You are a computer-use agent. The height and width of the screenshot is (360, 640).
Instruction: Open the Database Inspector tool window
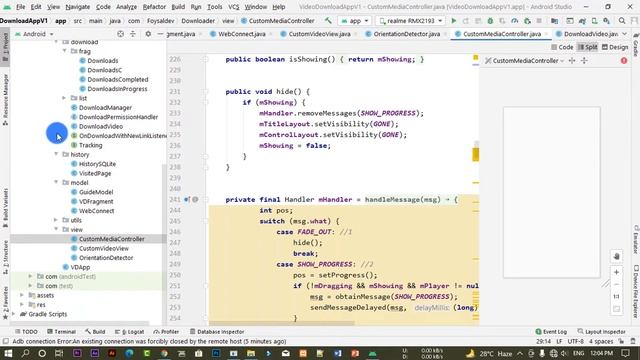click(x=217, y=332)
